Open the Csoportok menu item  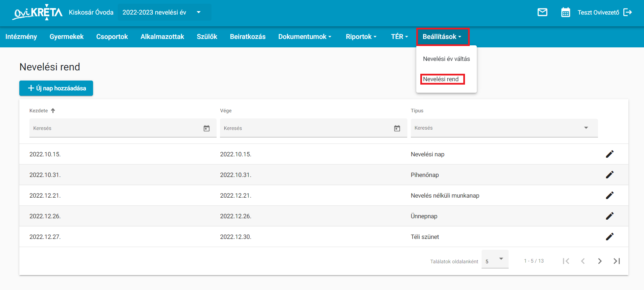112,37
